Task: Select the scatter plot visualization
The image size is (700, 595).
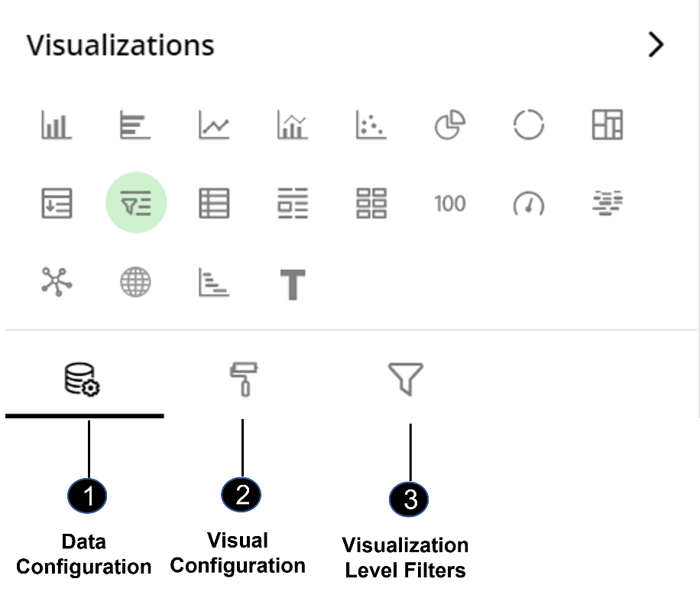Action: [x=371, y=125]
